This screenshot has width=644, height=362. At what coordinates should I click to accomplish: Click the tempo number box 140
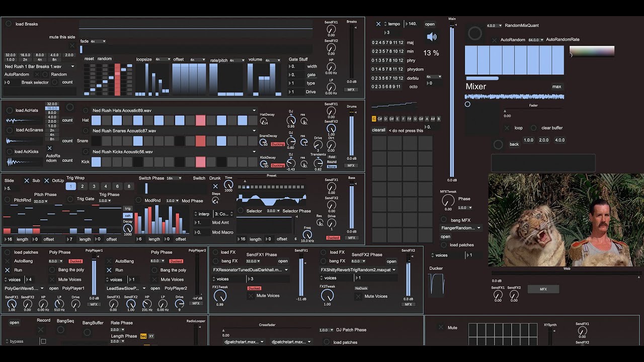pos(412,24)
